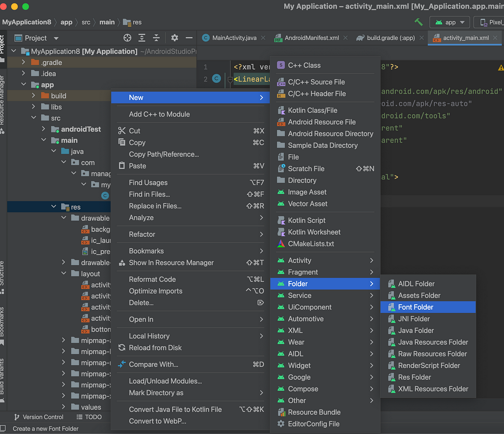Screen dimensions: 504x434
Task: Click the Compare With arrows icon
Action: 122,364
